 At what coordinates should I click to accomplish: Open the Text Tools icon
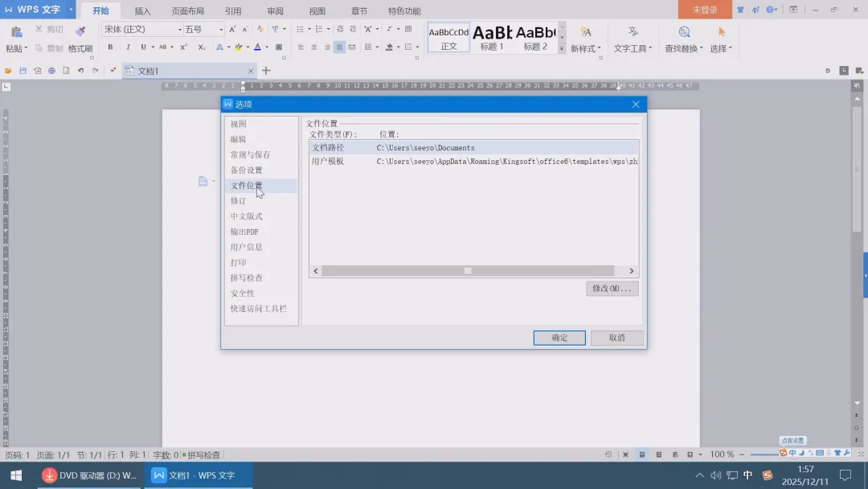(x=633, y=32)
